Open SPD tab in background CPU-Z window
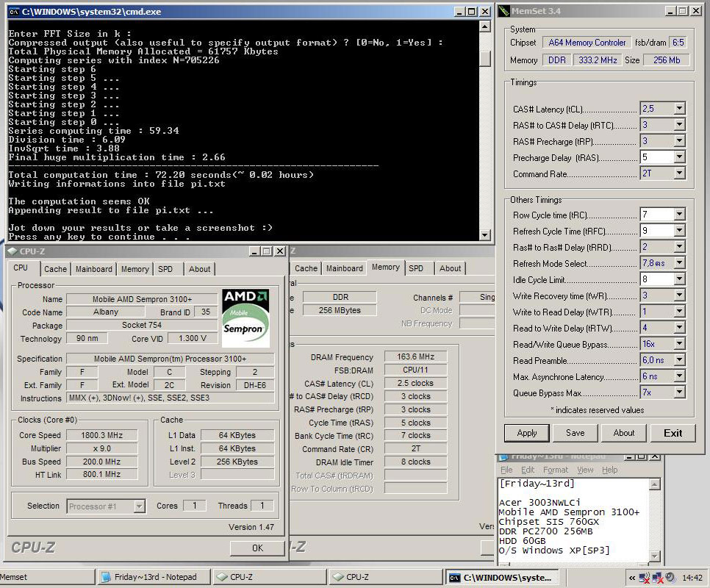This screenshot has width=710, height=588. [x=416, y=268]
